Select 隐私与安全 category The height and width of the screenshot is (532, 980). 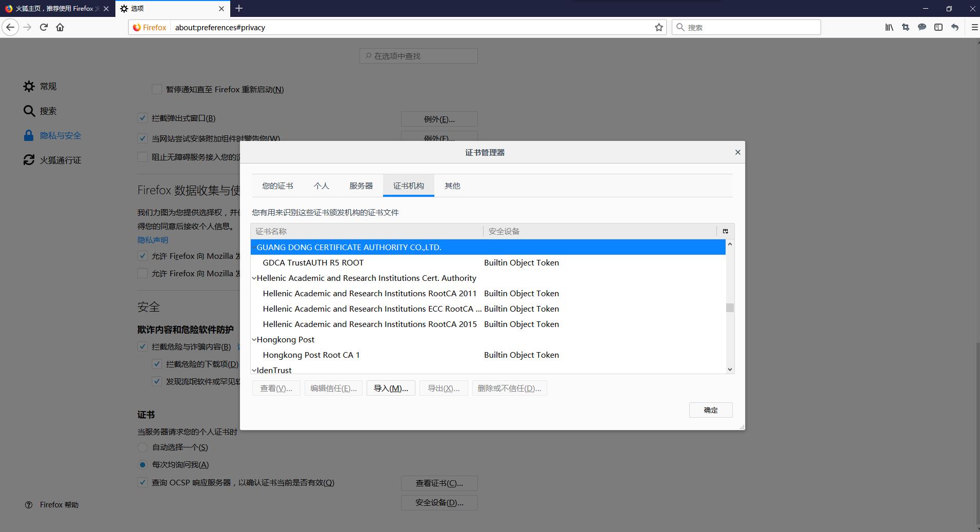(x=52, y=135)
